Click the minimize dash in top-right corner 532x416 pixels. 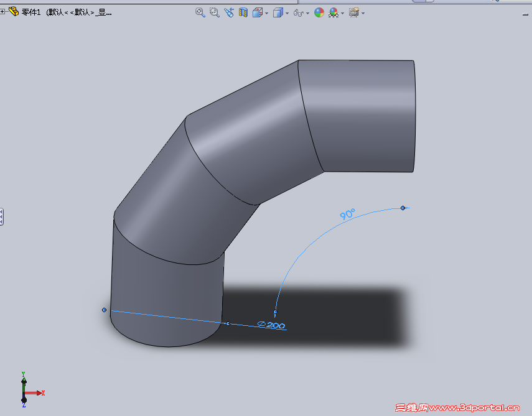point(526,14)
